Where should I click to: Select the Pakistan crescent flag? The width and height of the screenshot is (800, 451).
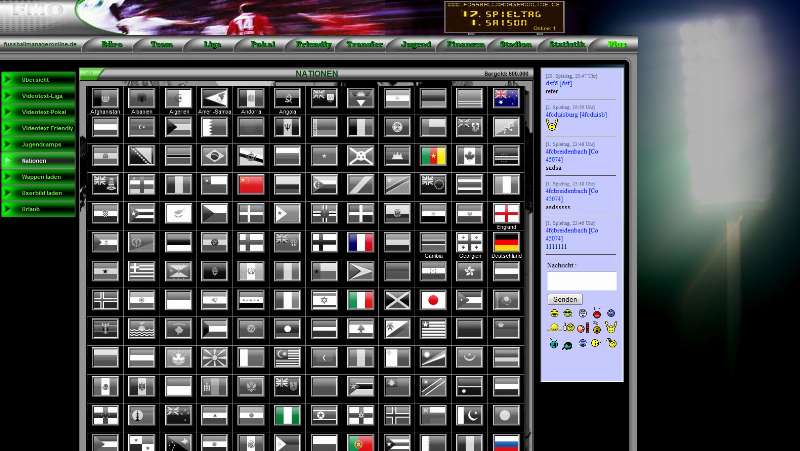(x=469, y=415)
